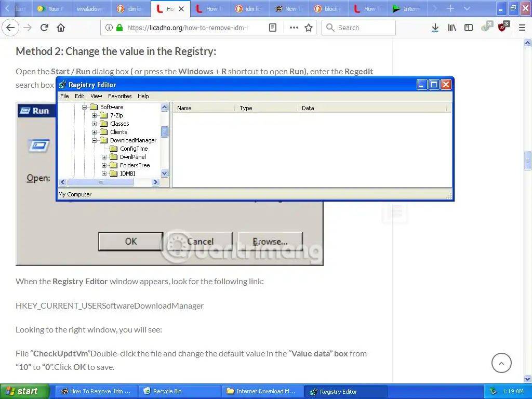This screenshot has height=399, width=532.
Task: Close the active browser tab
Action: point(181,9)
